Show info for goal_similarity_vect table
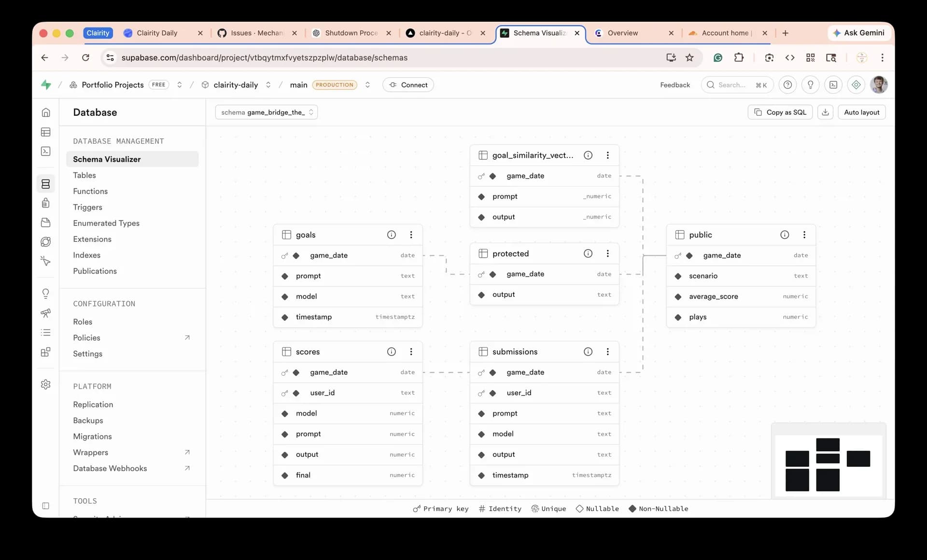 pyautogui.click(x=588, y=155)
